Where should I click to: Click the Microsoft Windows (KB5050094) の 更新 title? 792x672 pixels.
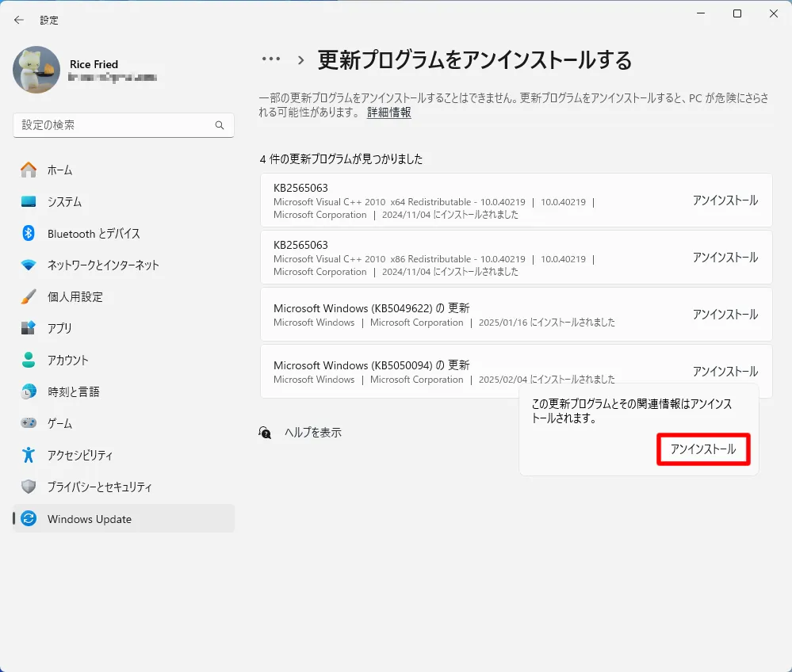tap(371, 365)
